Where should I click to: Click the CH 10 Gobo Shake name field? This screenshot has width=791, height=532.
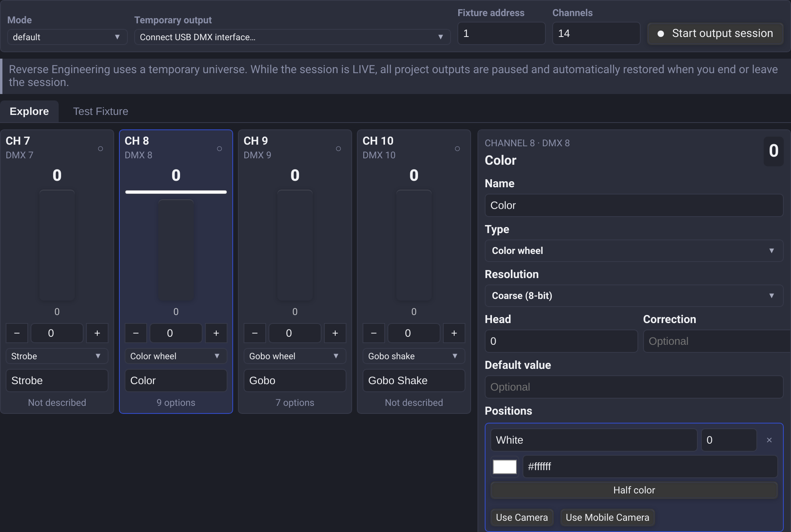[414, 381]
